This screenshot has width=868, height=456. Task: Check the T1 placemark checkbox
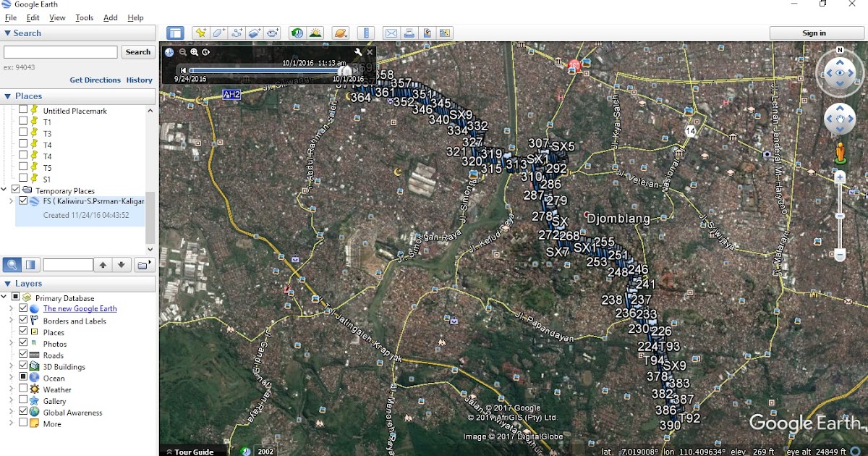(x=23, y=121)
